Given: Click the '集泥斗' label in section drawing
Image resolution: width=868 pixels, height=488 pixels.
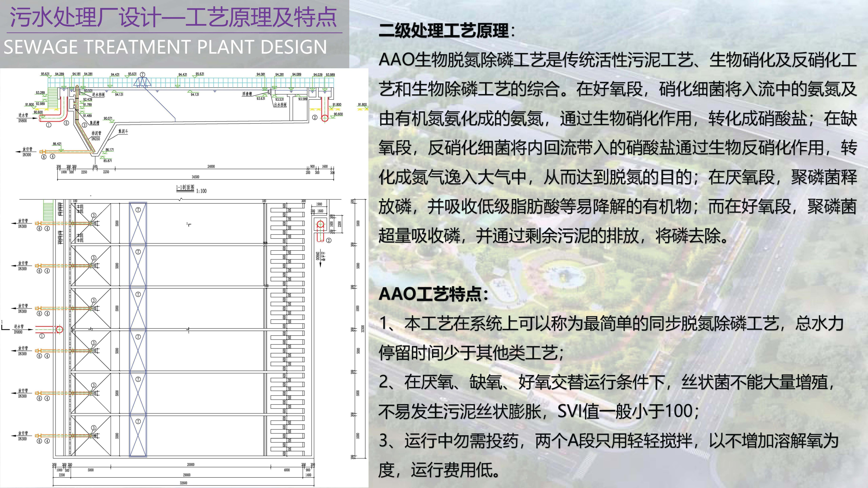Looking at the screenshot, I should click(123, 131).
